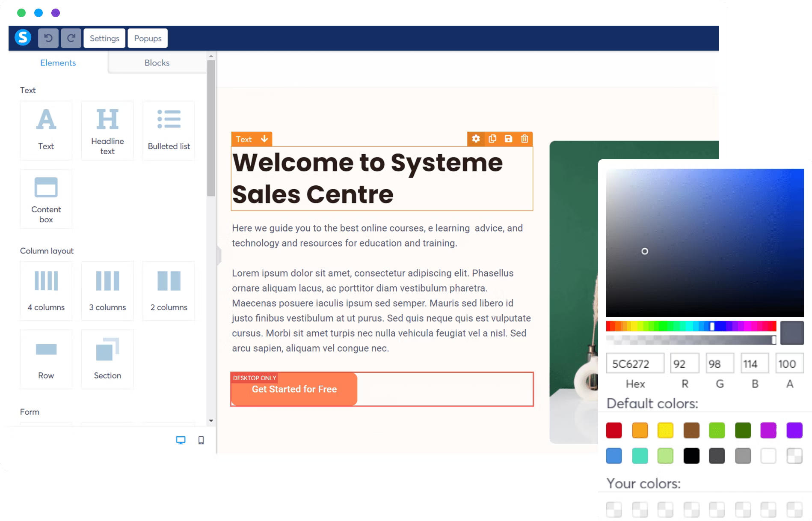Redo the last change
This screenshot has height=521, width=812.
[71, 38]
